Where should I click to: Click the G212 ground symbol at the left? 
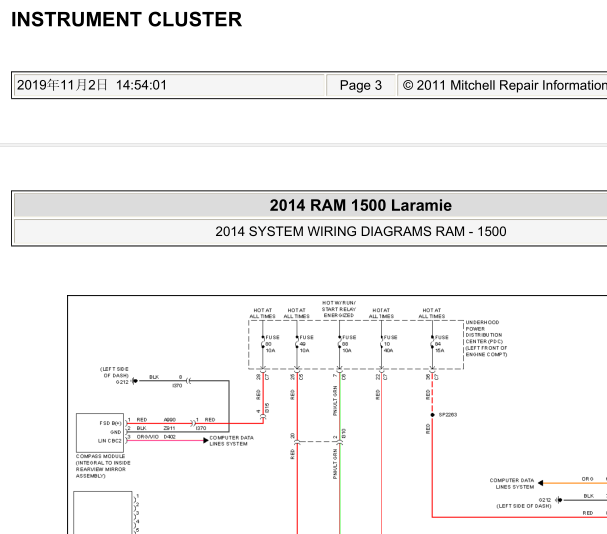tap(134, 381)
